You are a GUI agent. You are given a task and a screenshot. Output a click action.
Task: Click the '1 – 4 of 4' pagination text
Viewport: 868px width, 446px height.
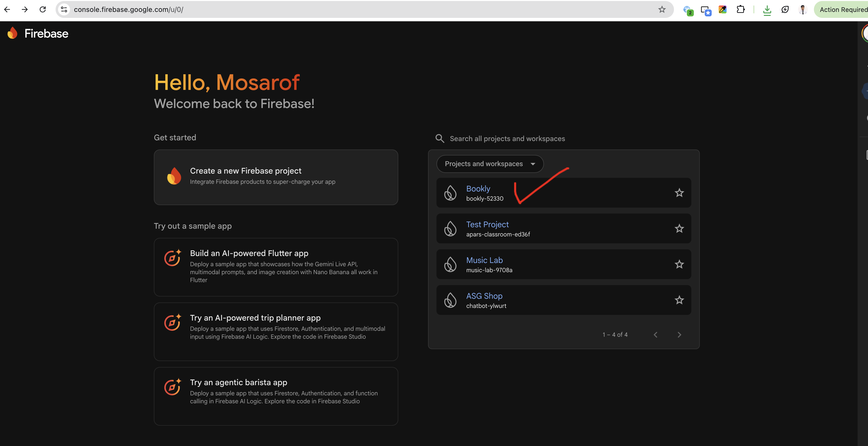(615, 335)
